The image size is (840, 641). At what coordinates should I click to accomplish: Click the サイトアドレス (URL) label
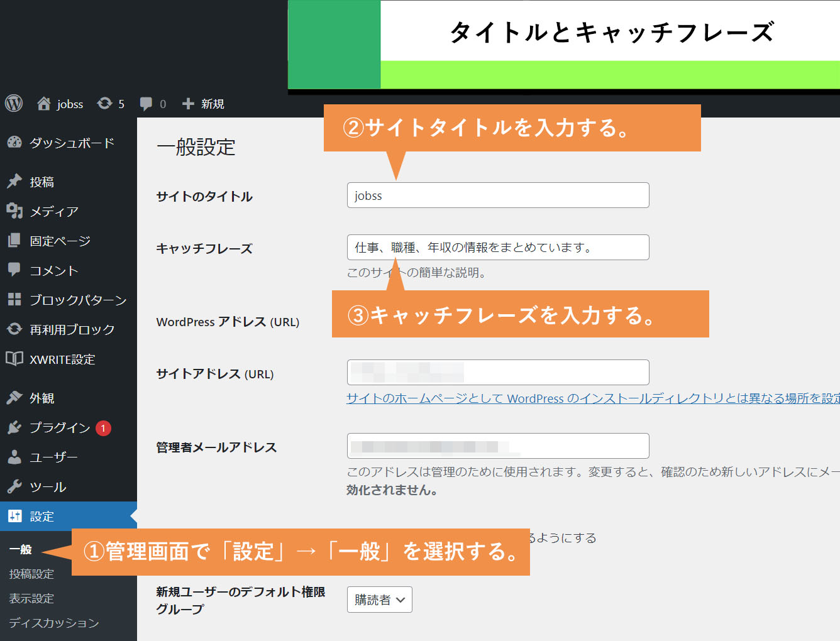point(215,374)
